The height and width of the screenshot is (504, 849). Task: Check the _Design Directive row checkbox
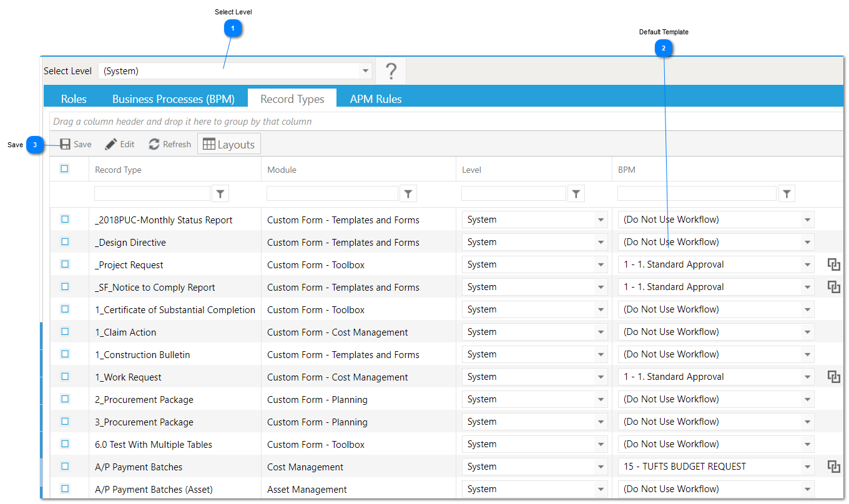(65, 242)
